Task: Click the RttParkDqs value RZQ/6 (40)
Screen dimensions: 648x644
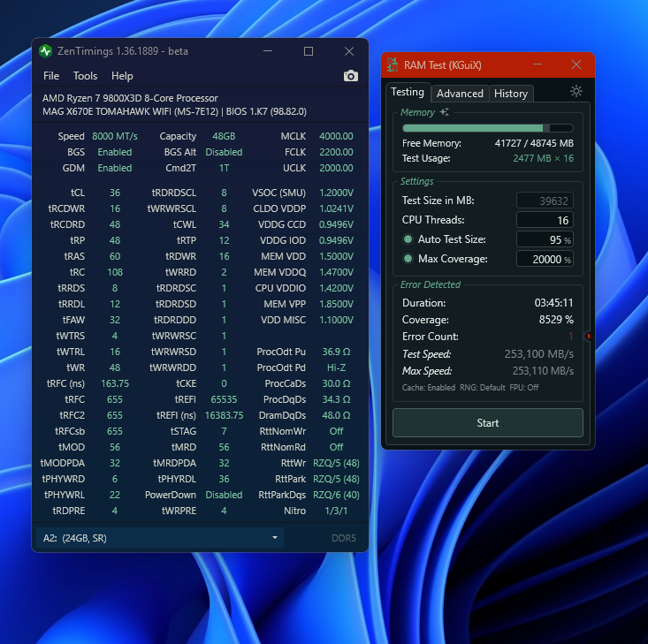Action: coord(336,495)
